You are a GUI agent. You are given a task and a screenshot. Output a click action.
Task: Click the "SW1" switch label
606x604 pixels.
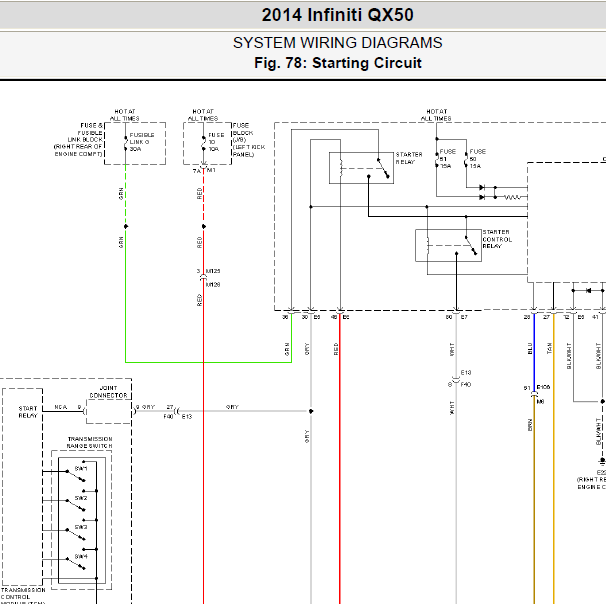coord(81,469)
